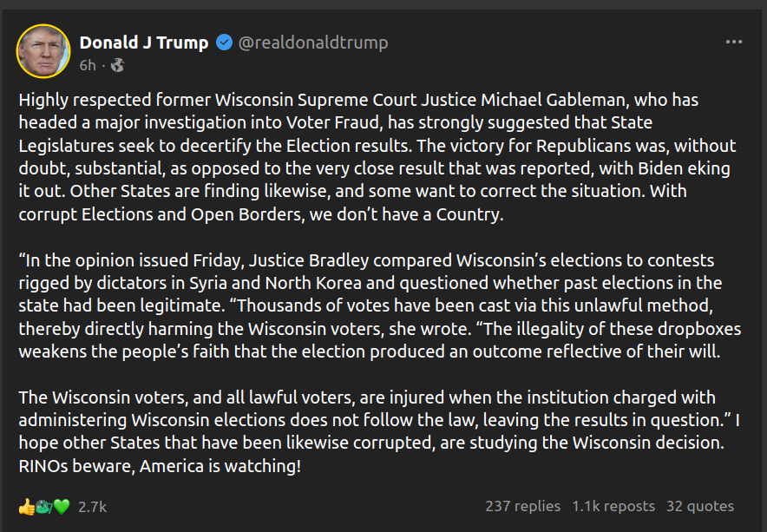767x532 pixels.
Task: Click the green middle reaction emoji
Action: [43, 506]
